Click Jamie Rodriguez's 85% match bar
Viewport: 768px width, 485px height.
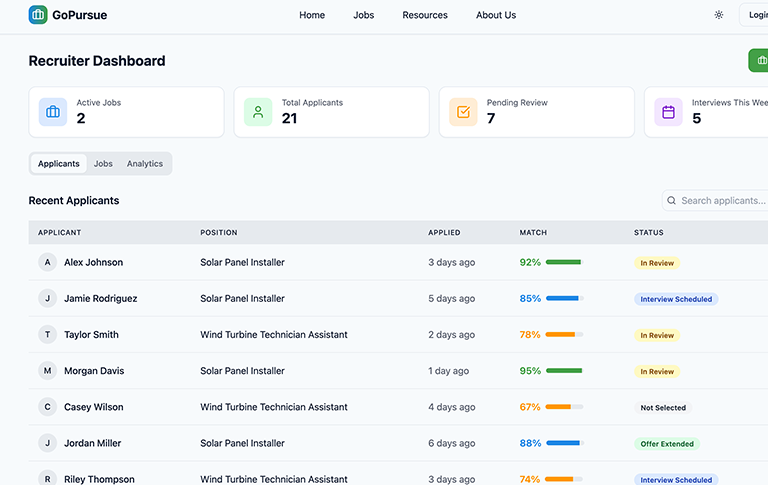click(564, 298)
